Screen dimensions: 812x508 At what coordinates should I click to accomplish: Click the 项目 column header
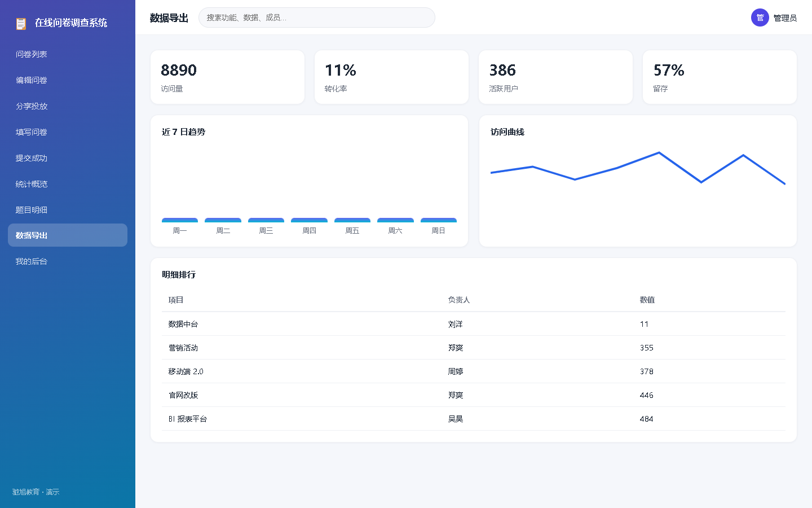(x=176, y=300)
